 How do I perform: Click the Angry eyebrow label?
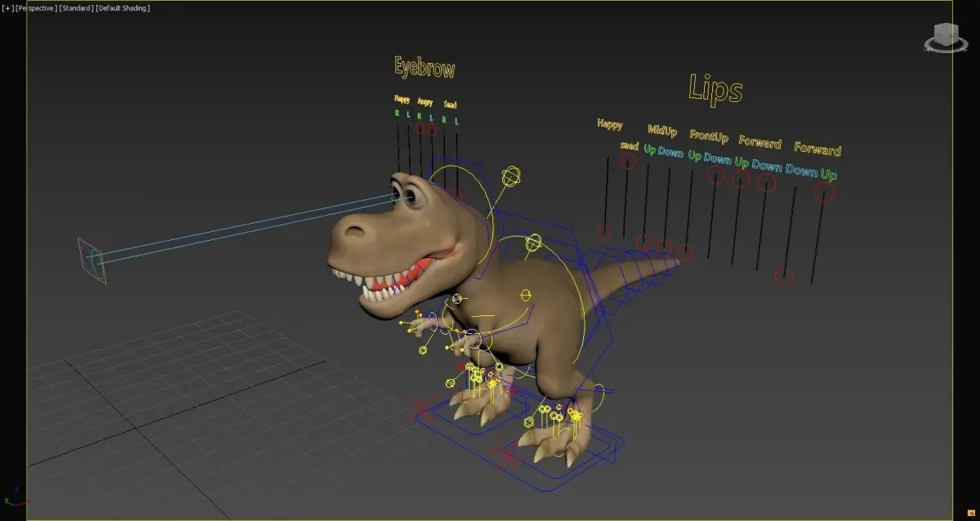click(x=425, y=102)
